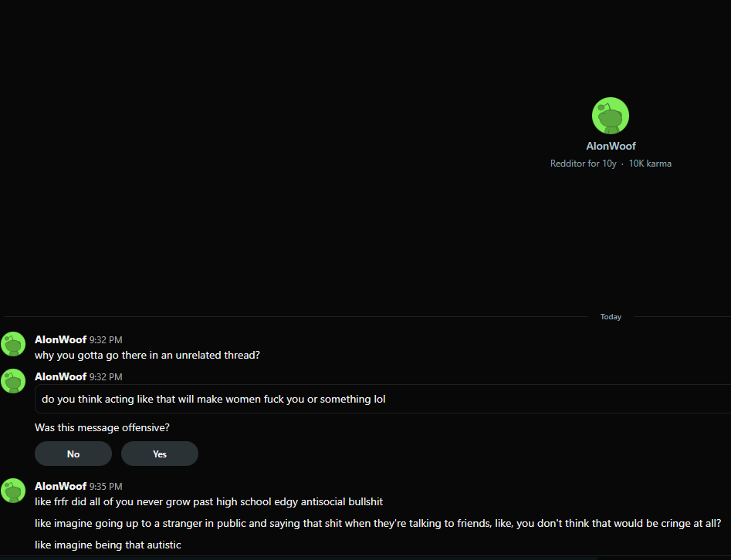This screenshot has width=731, height=560.
Task: Click the "Today" date divider
Action: click(x=611, y=317)
